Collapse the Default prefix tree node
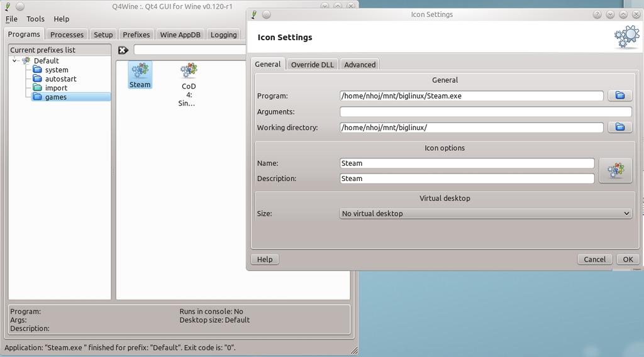Viewport: 644px width, 357px height. 15,61
